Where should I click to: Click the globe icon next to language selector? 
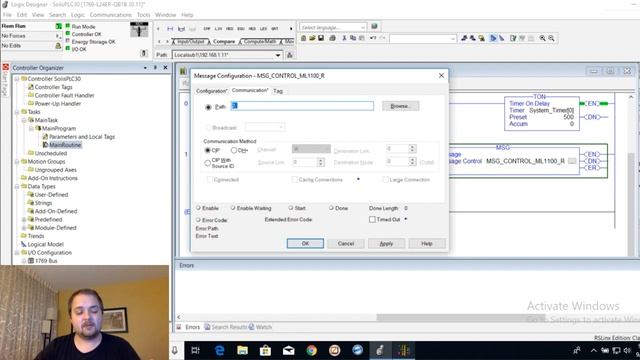click(x=374, y=27)
